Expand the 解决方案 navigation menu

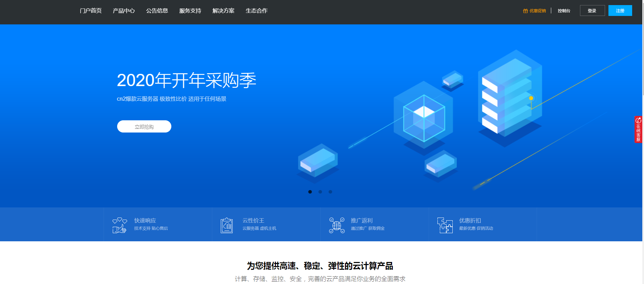(223, 11)
